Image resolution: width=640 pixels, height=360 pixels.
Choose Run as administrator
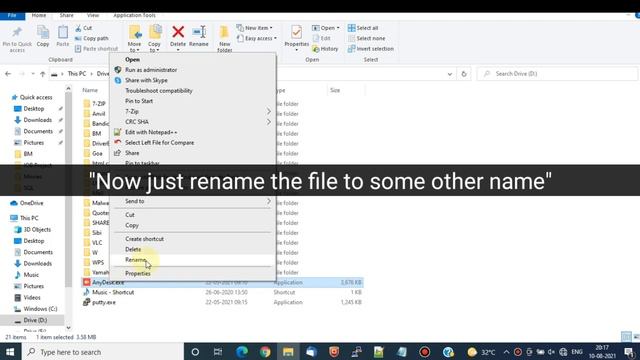click(x=192, y=70)
